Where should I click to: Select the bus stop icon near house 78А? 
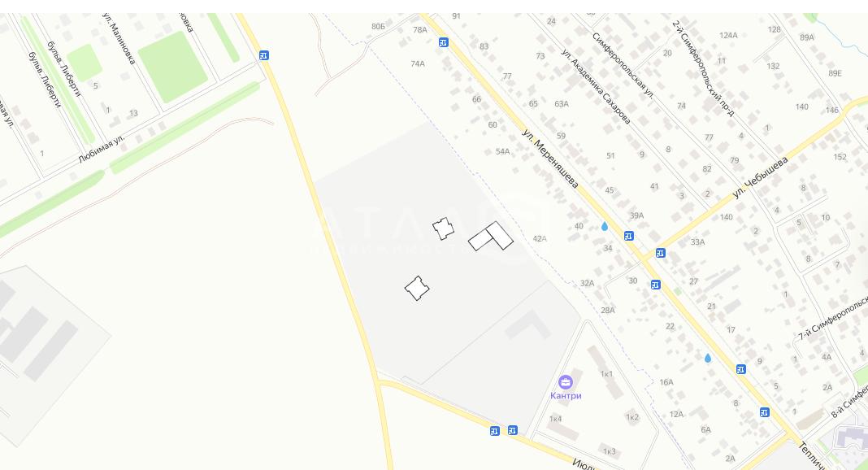[x=443, y=42]
